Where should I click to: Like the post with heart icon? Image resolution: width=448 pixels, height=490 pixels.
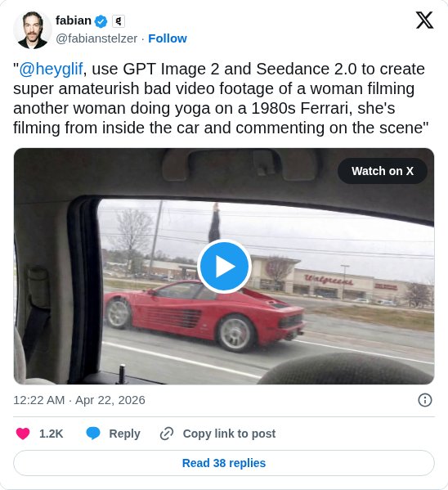(x=23, y=434)
